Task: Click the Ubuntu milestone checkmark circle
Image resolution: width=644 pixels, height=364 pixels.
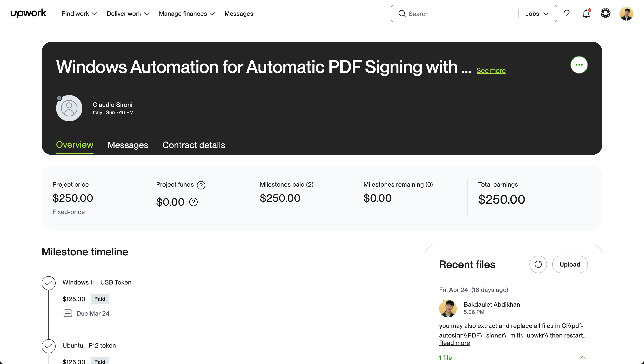Action: pyautogui.click(x=48, y=346)
